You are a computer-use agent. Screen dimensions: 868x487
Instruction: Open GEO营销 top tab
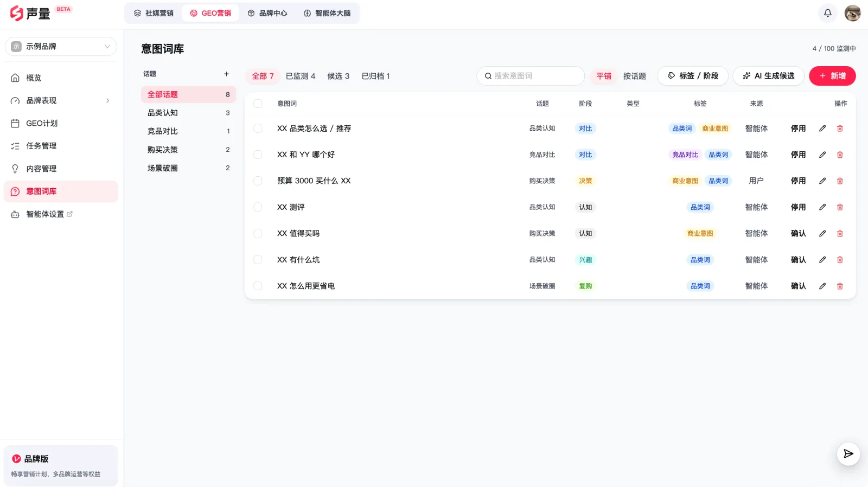point(210,13)
